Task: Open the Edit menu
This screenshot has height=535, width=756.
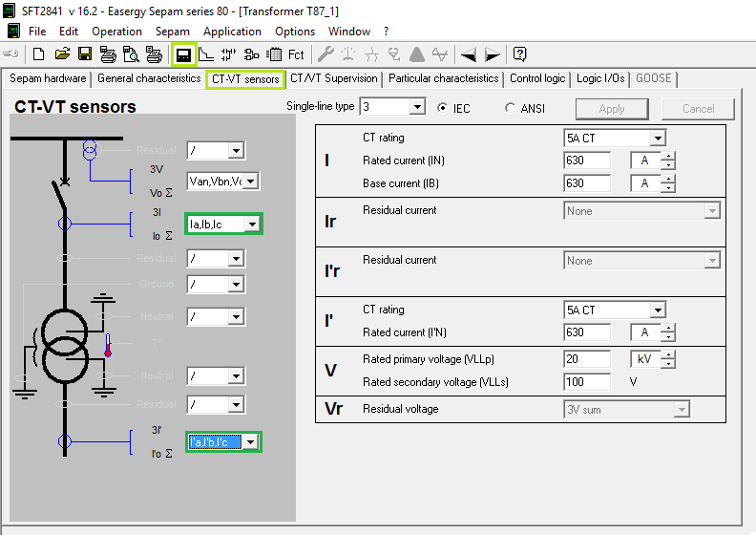Action: pyautogui.click(x=69, y=32)
